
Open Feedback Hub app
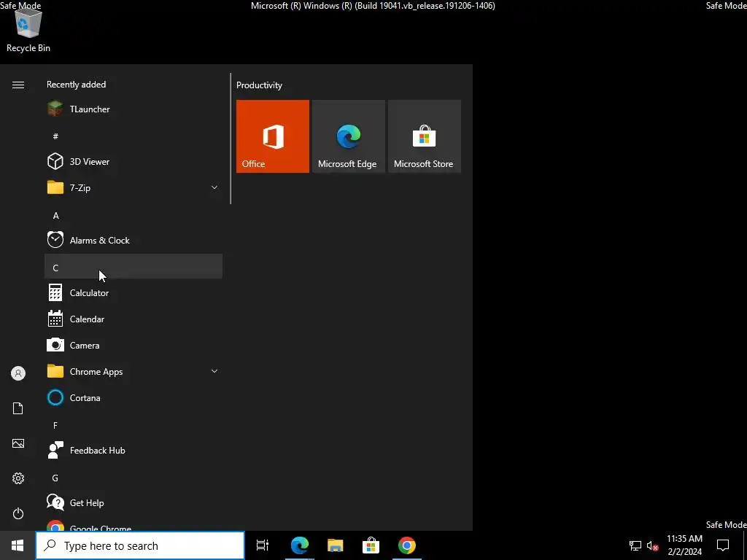click(133, 450)
